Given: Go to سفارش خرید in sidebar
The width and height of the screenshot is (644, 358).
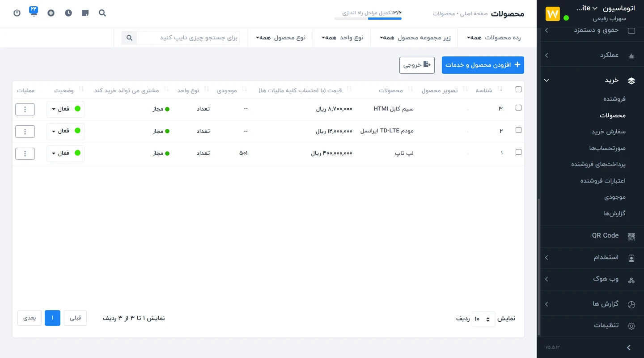Looking at the screenshot, I should [x=609, y=132].
